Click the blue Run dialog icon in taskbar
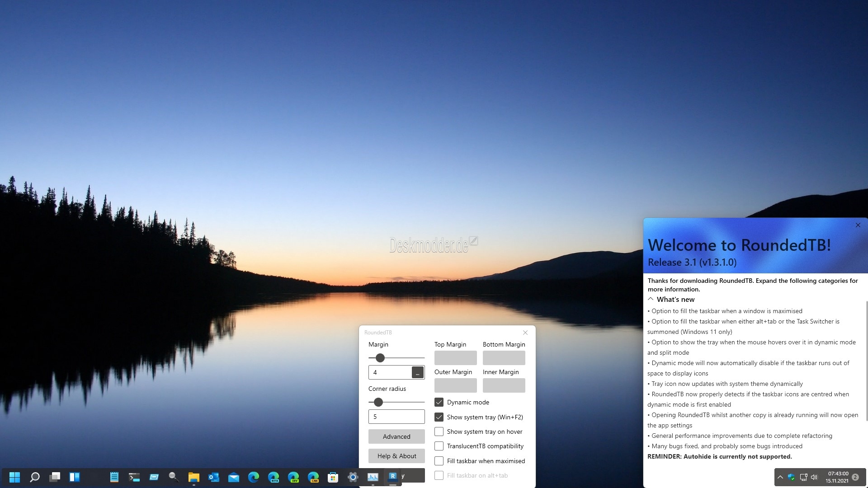868x488 pixels. point(154,477)
